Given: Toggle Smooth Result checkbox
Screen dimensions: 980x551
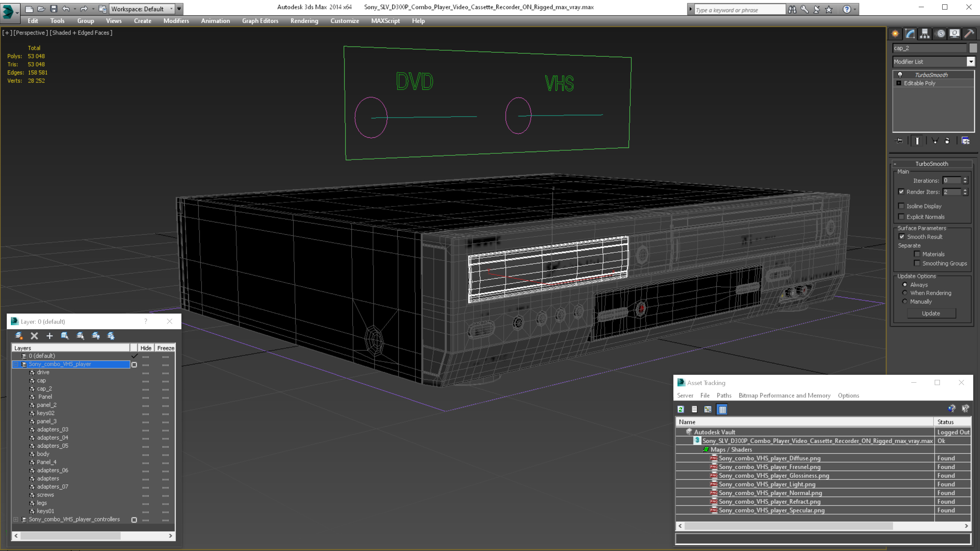Looking at the screenshot, I should pyautogui.click(x=902, y=236).
